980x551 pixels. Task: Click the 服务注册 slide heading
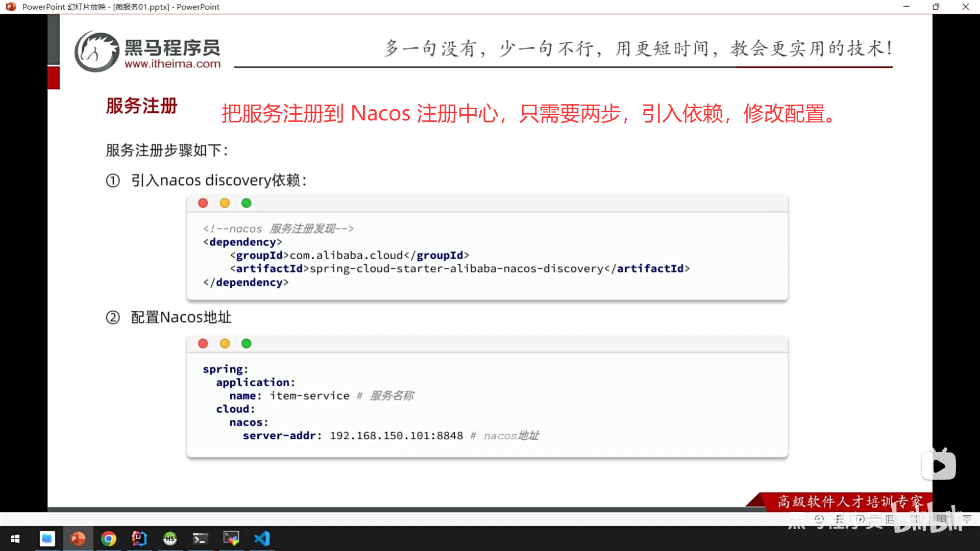(x=141, y=106)
